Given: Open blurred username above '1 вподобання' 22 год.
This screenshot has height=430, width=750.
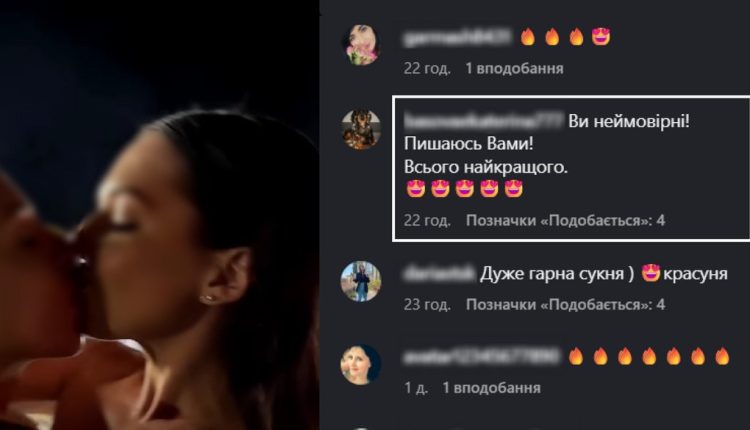Looking at the screenshot, I should click(x=457, y=37).
